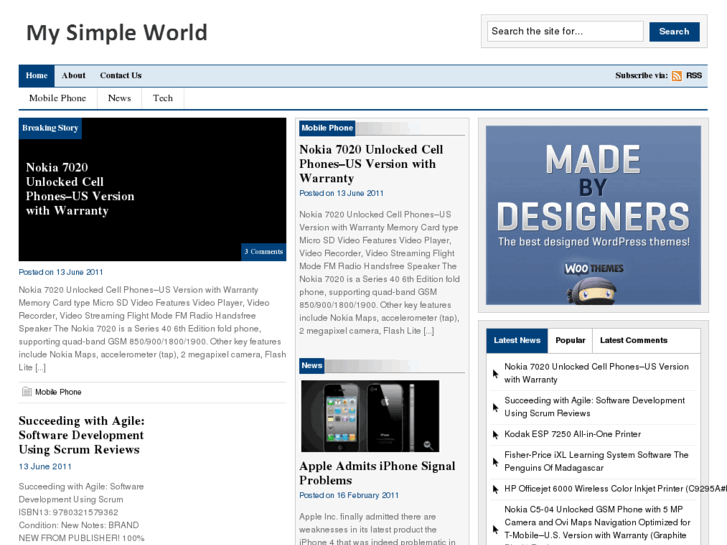Open Fisher-Price iXL Learning System link
727x545 pixels.
click(x=596, y=462)
